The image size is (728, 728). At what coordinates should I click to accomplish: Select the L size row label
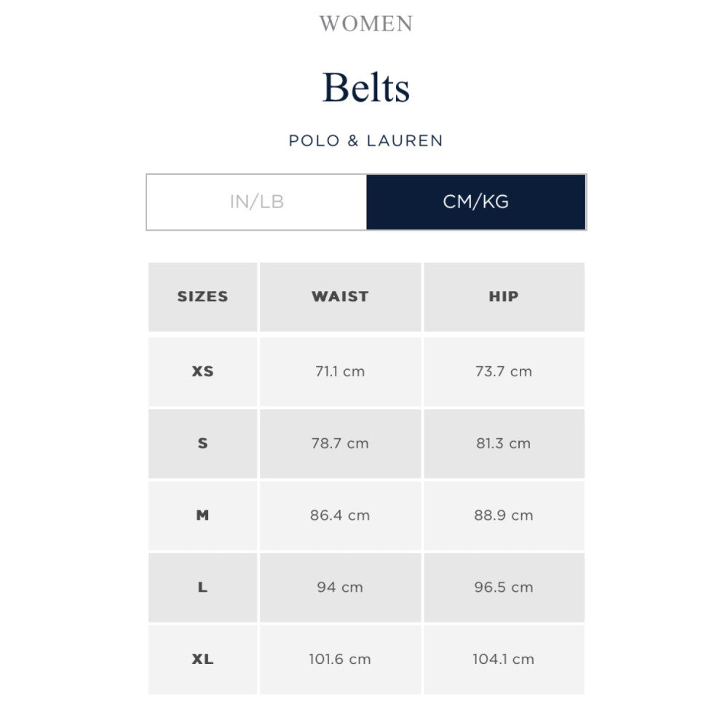[x=202, y=587]
